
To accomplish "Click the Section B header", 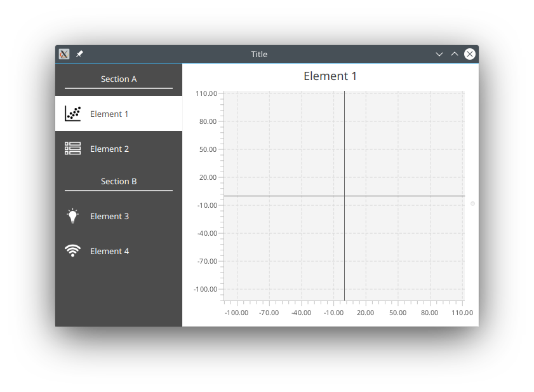I will (119, 181).
